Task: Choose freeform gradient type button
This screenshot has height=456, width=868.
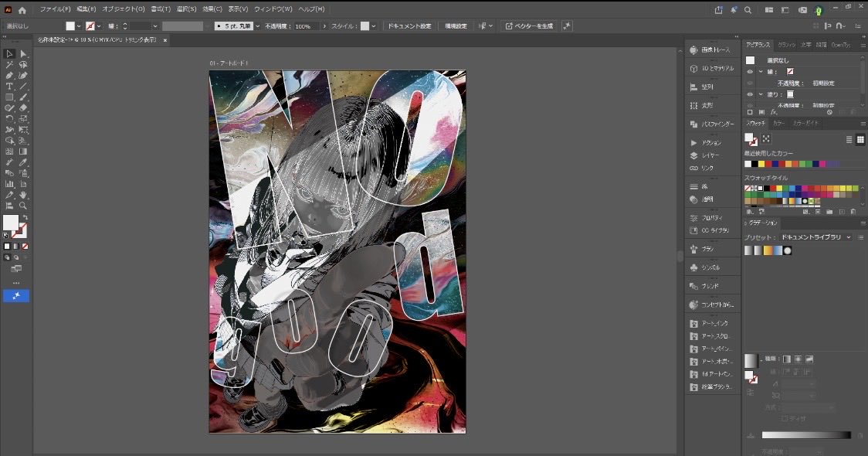Action: click(x=809, y=359)
